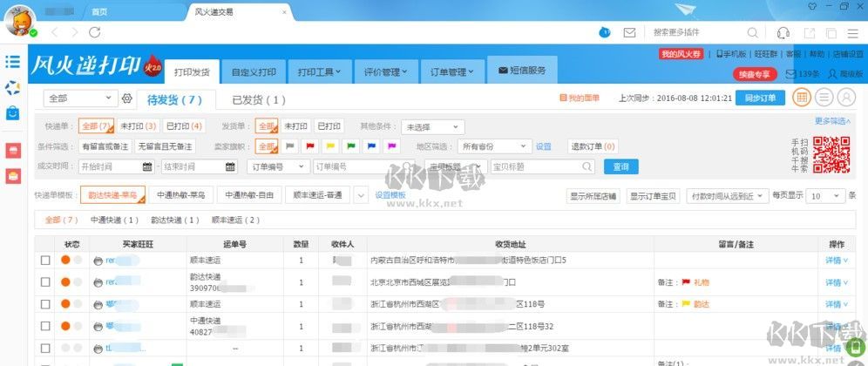
Task: Filter by red seller flag
Action: click(310, 146)
